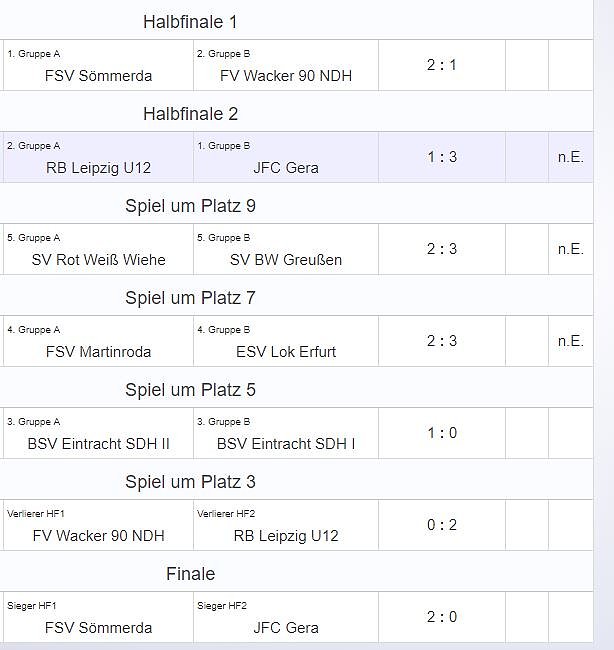This screenshot has height=650, width=614.
Task: Click the 0 : 2 score result
Action: 441,526
